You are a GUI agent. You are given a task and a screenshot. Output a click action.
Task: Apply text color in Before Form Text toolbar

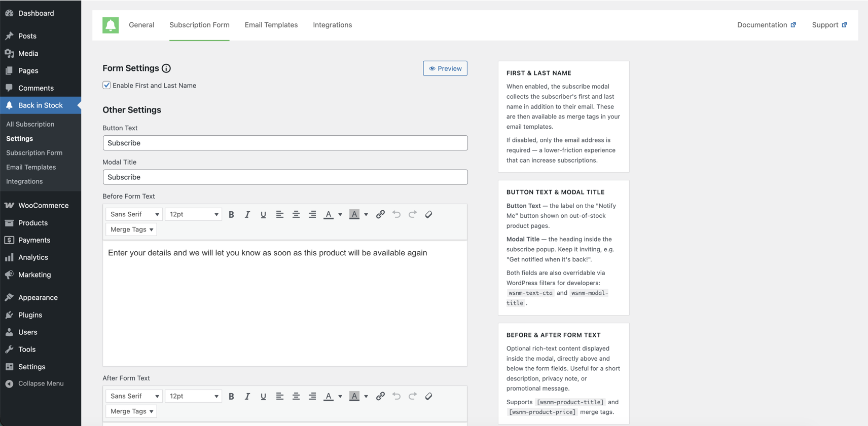point(329,214)
